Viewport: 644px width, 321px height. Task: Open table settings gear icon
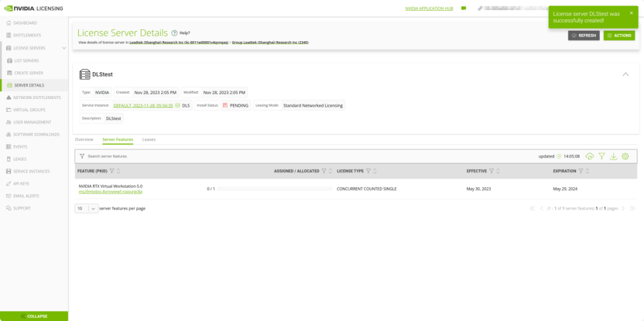click(x=626, y=156)
